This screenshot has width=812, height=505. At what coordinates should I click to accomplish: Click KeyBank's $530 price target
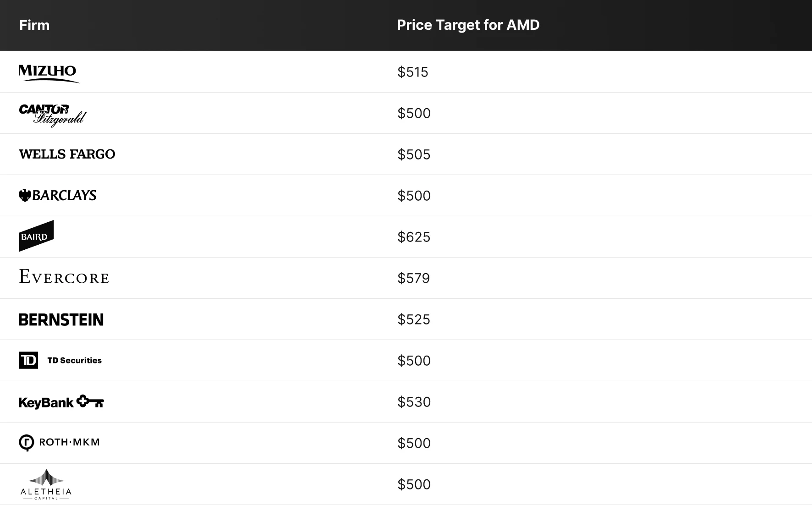414,402
